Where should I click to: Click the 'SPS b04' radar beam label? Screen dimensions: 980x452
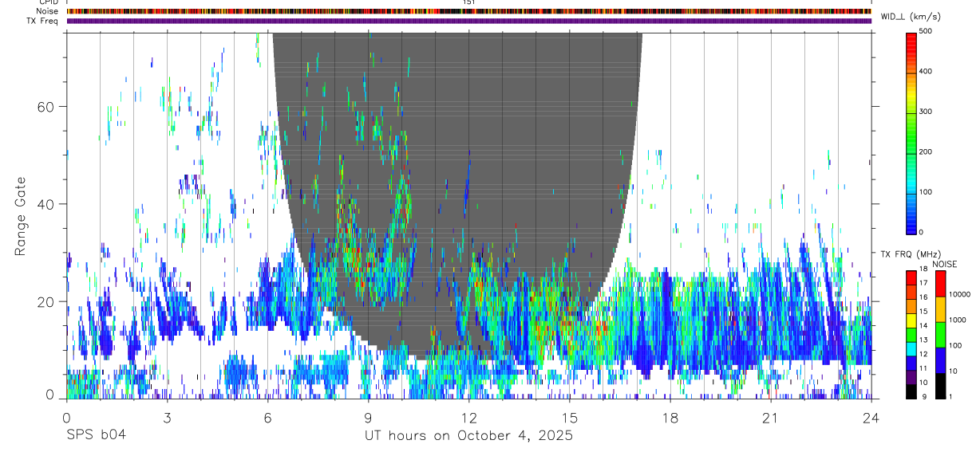coord(95,435)
